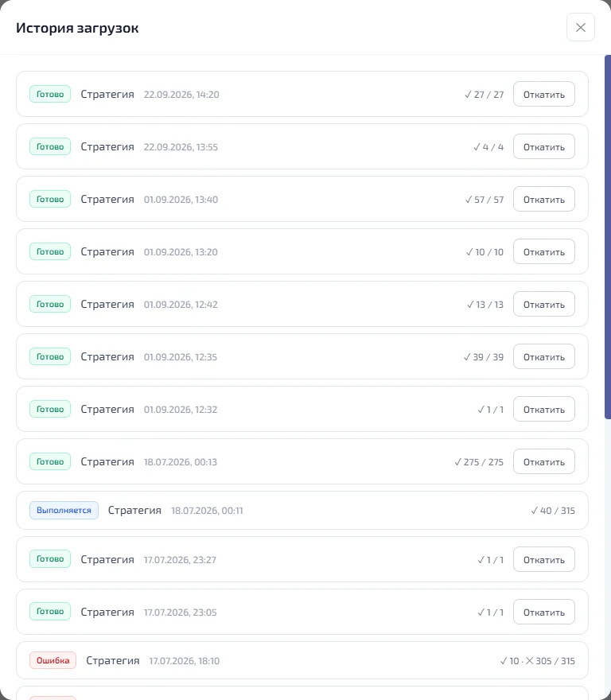
Task: Click the Готово badge on 18.07.2026, 00:13 row
Action: point(50,461)
